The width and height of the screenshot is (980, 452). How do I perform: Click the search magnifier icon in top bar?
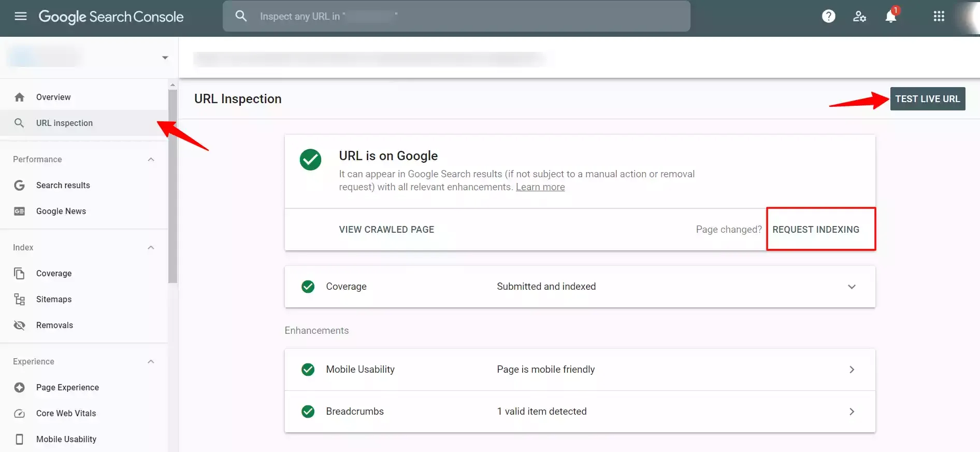pyautogui.click(x=241, y=16)
